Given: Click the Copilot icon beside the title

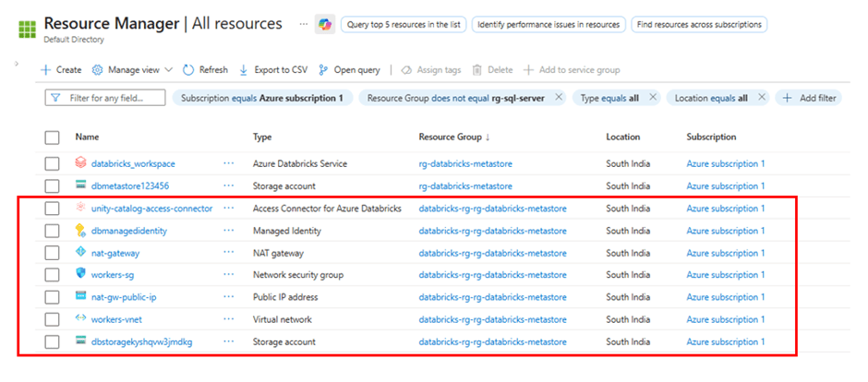Looking at the screenshot, I should point(324,25).
